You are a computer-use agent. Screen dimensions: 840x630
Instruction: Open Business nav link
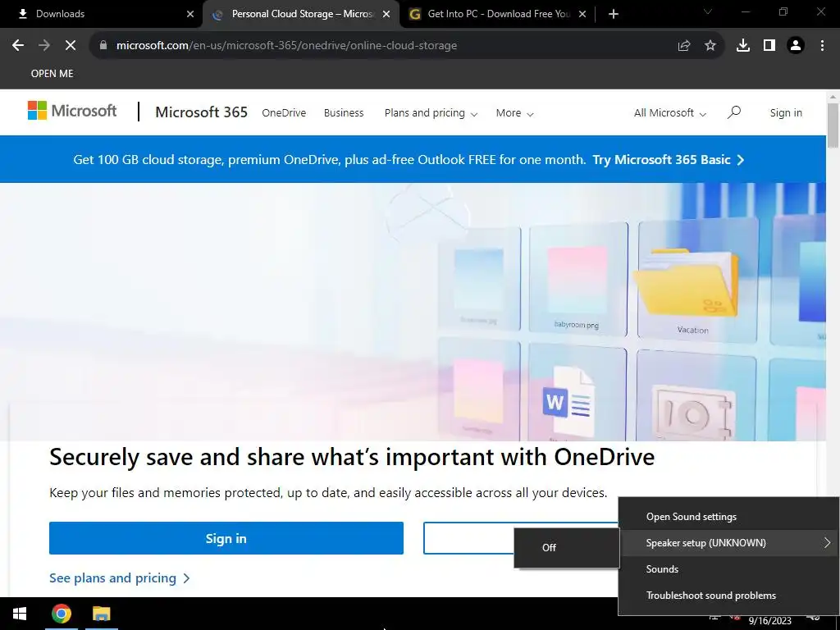tap(344, 113)
